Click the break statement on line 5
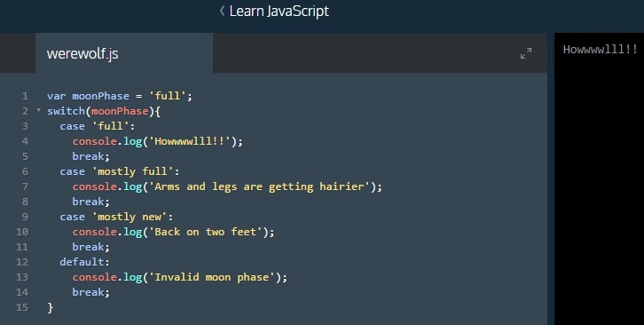Screen dimensions: 644x325 pos(90,156)
